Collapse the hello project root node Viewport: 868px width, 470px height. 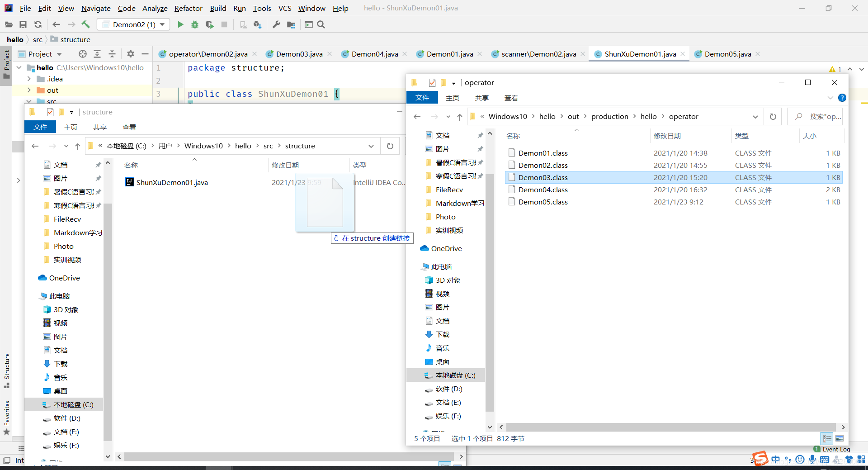[19, 67]
